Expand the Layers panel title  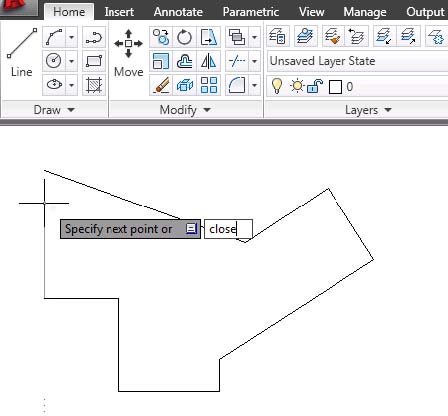click(x=368, y=110)
